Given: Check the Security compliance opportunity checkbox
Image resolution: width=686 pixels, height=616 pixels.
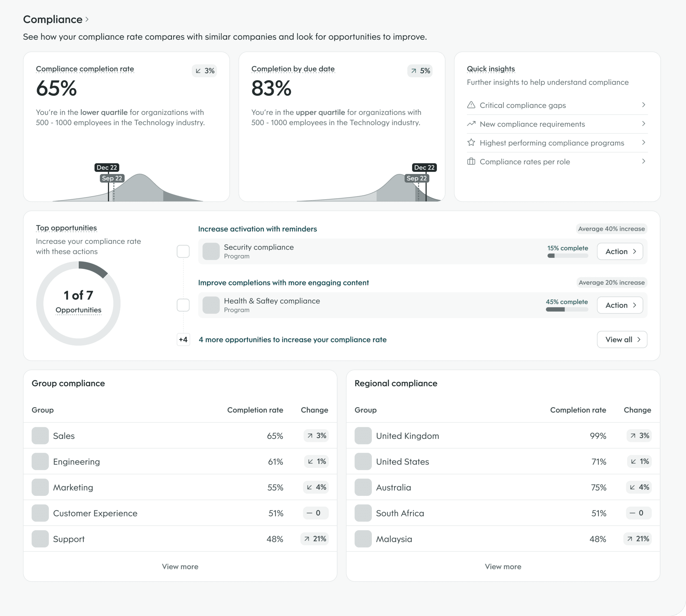Looking at the screenshot, I should point(183,251).
